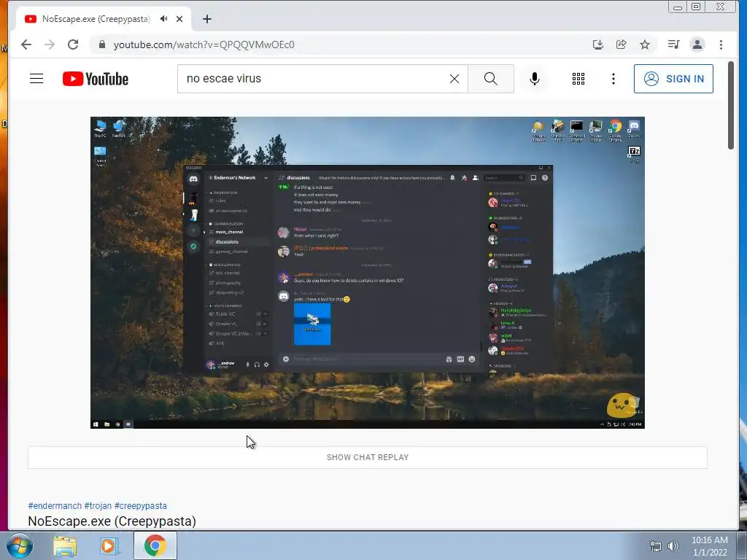747x560 pixels.
Task: Open the network tray icon
Action: (x=656, y=546)
